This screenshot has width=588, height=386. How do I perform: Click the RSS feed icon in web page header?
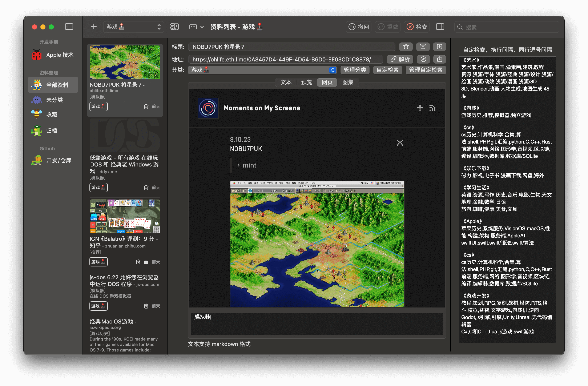(x=432, y=108)
